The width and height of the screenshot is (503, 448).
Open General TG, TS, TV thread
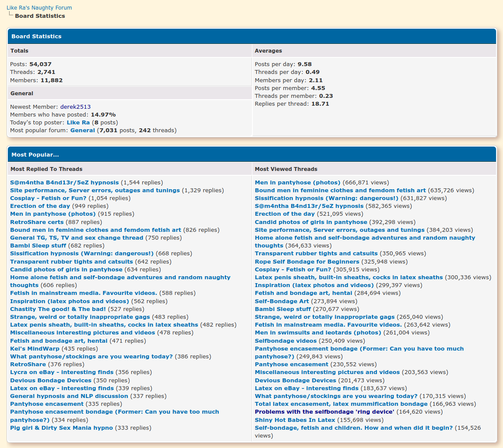tap(77, 238)
